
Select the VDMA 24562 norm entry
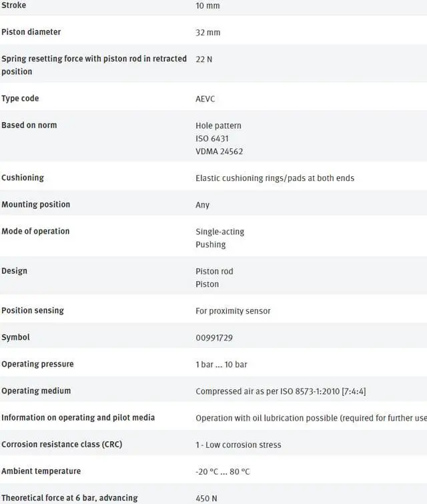(219, 152)
